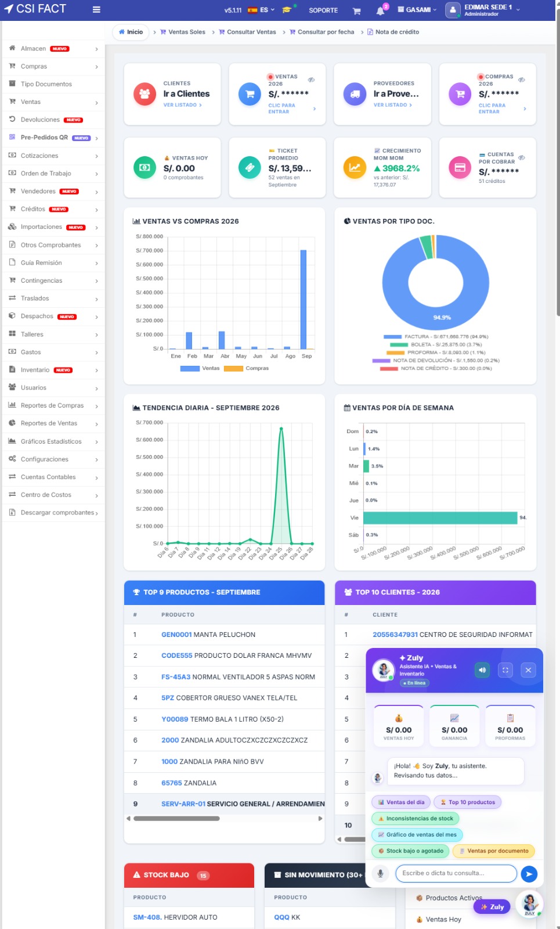This screenshot has width=560, height=929.
Task: Expand the Almacen sidebar menu
Action: click(x=53, y=49)
